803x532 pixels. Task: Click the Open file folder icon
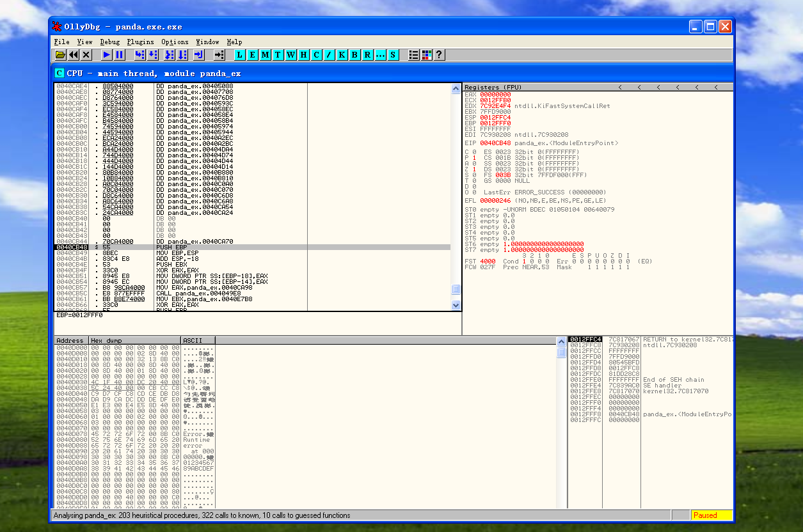click(60, 55)
